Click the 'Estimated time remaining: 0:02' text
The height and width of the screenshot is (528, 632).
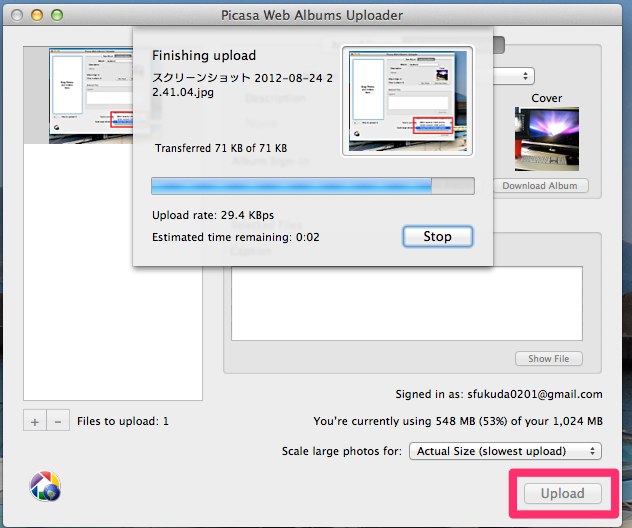click(x=235, y=237)
